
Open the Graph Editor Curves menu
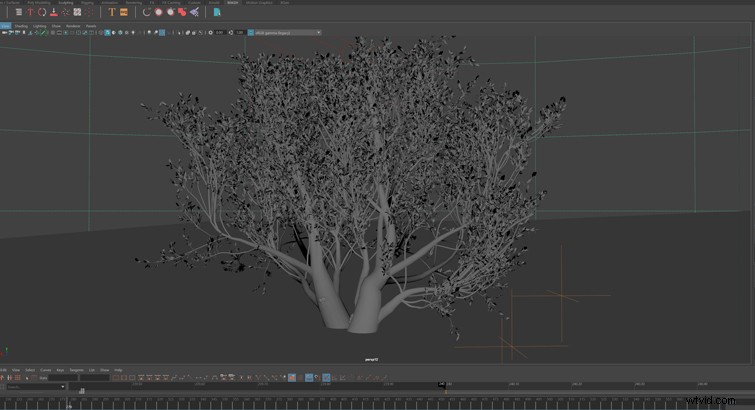(x=46, y=370)
